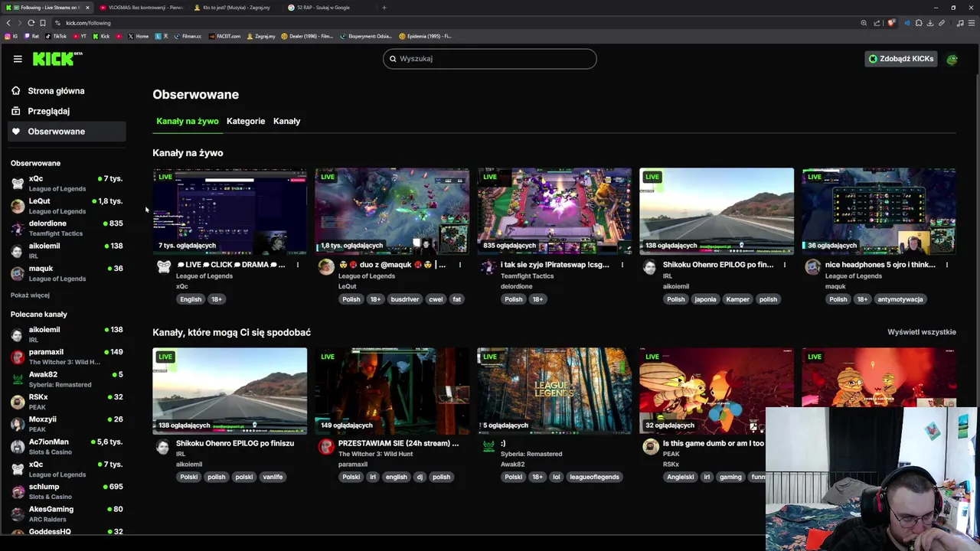Screen dimensions: 980x551
Task: Open options menu for delordione stream card
Action: coord(622,265)
